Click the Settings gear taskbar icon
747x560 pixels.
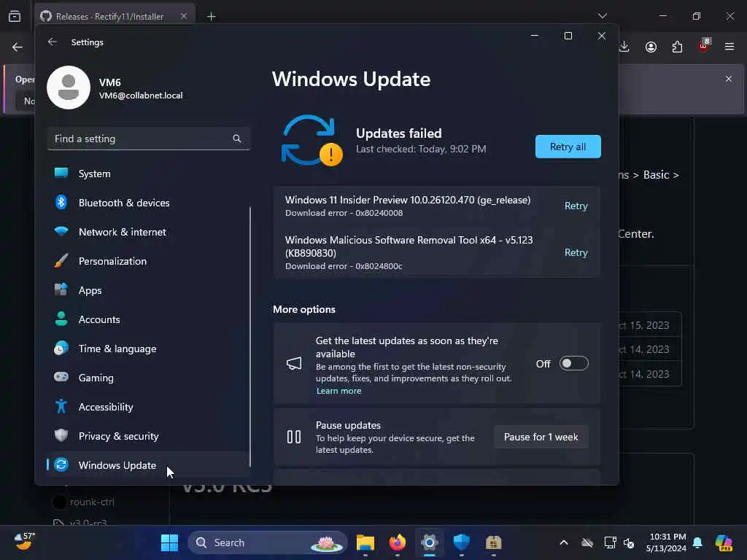429,542
